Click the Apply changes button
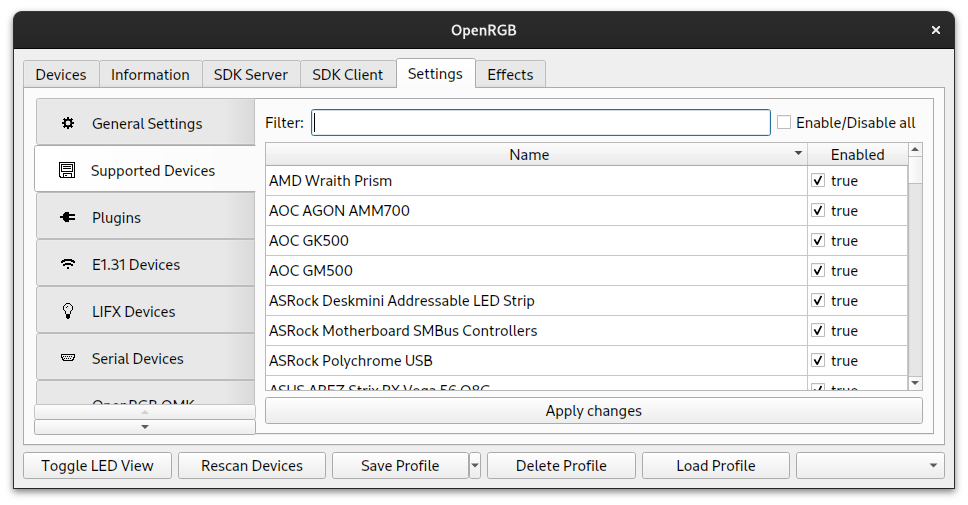The image size is (968, 505). tap(594, 411)
